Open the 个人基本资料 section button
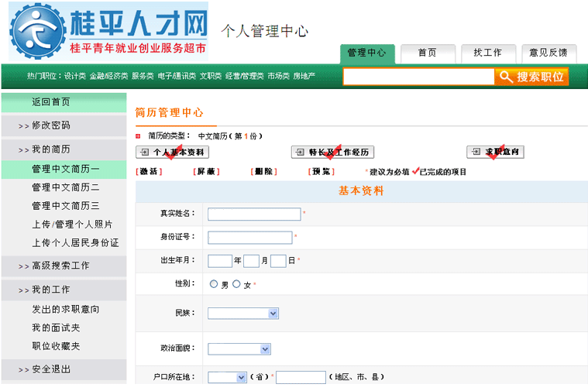588x391 pixels. 172,153
